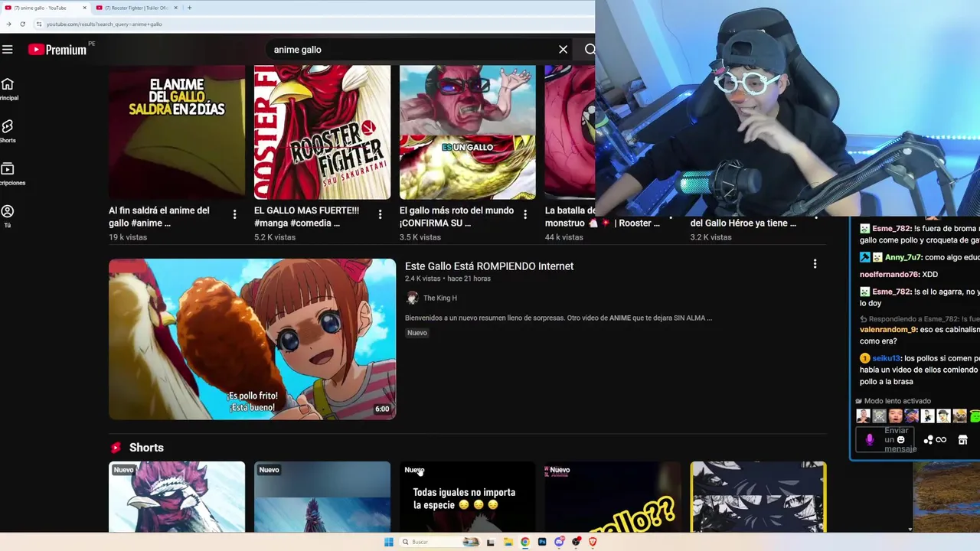Click the '2.4 K vistas • hace 21 horas' text

(447, 279)
